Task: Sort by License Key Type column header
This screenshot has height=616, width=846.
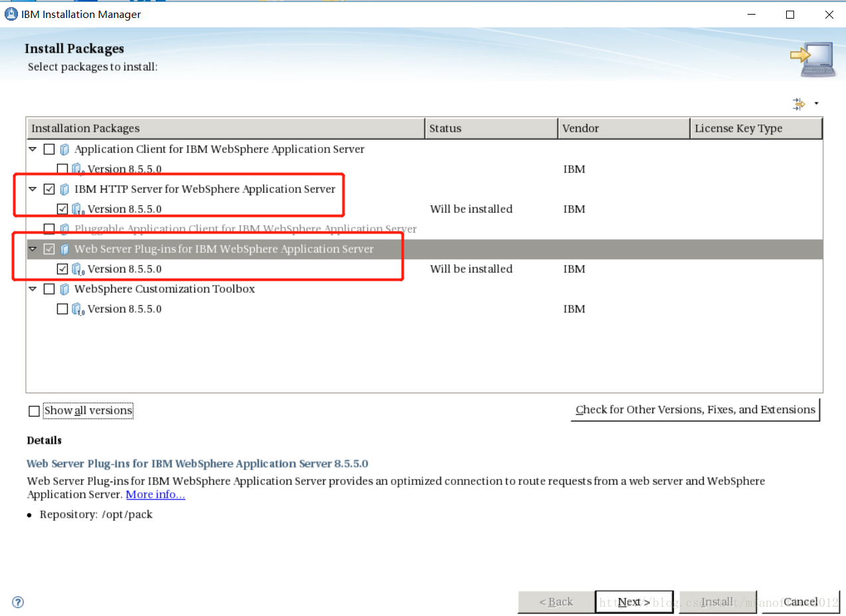Action: click(756, 128)
